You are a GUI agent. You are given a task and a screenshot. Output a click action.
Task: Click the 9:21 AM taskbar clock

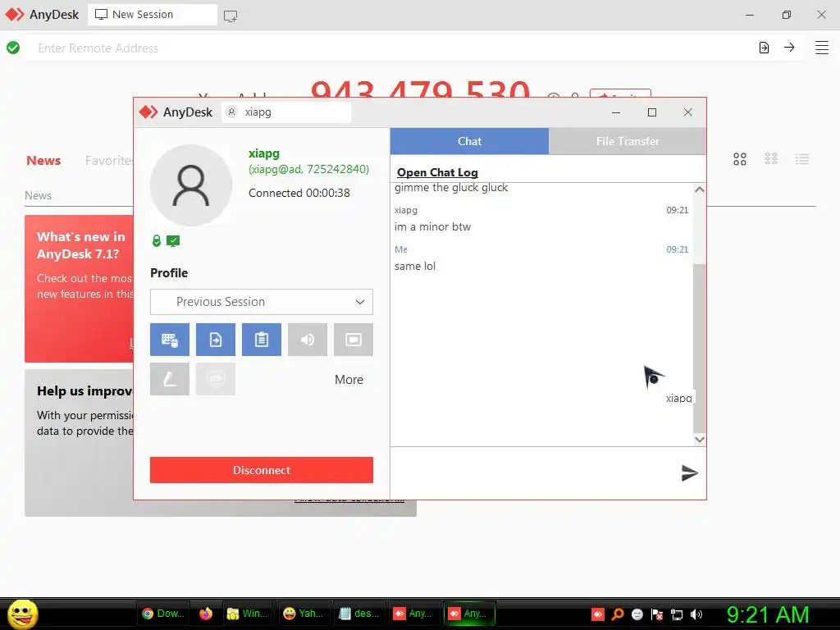pyautogui.click(x=768, y=614)
